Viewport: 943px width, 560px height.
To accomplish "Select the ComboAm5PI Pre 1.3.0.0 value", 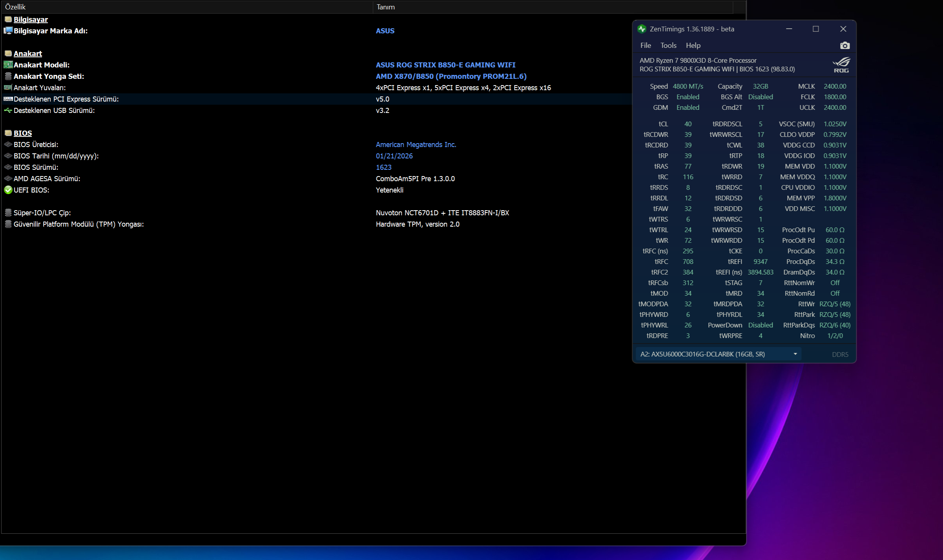I will click(x=415, y=178).
